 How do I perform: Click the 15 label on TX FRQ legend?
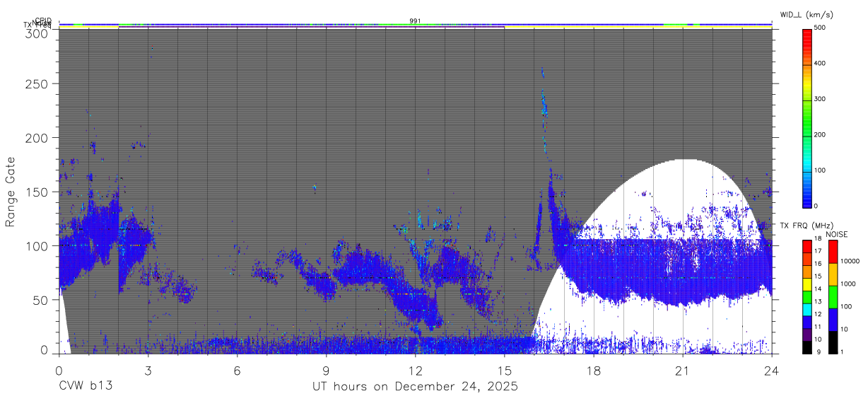(818, 276)
